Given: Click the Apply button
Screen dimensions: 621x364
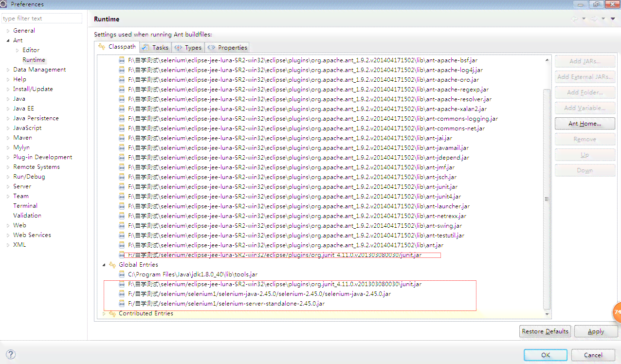Looking at the screenshot, I should [x=596, y=331].
